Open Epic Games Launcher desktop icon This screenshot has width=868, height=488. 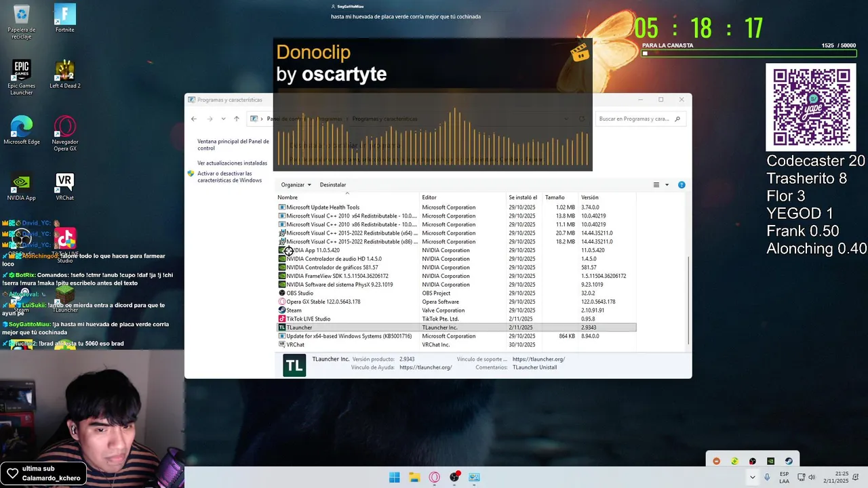[x=21, y=77]
